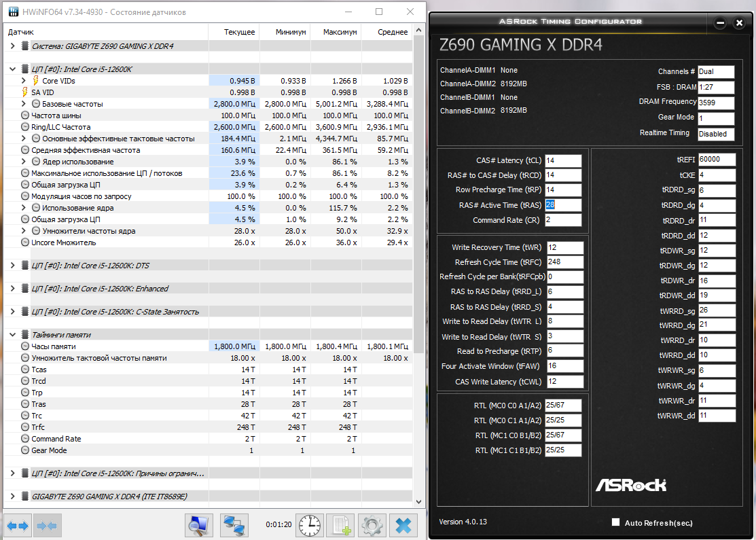This screenshot has height=540, width=756.
Task: Open the HWiNFO sensor settings gear icon
Action: [372, 526]
